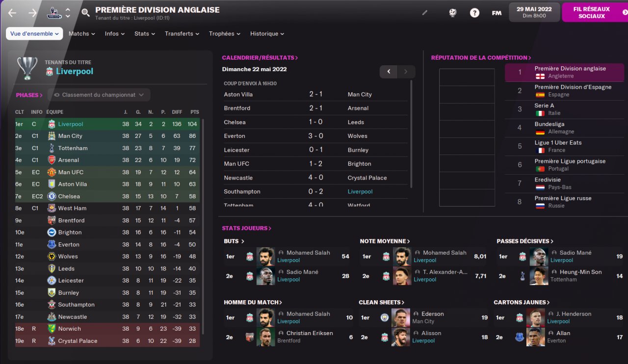Open Heung-Min Son in Passes décisives
The width and height of the screenshot is (628, 364).
(580, 272)
